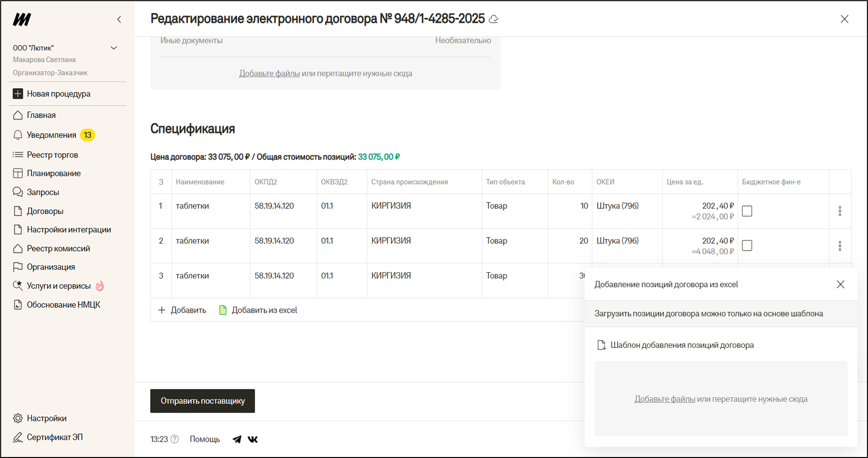
Task: Open the three-dot menu for row 1
Action: click(840, 211)
